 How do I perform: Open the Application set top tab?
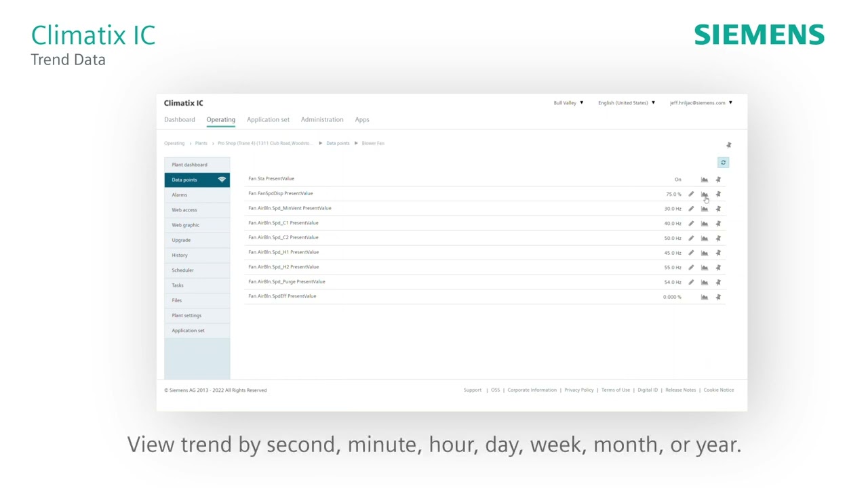(x=268, y=120)
